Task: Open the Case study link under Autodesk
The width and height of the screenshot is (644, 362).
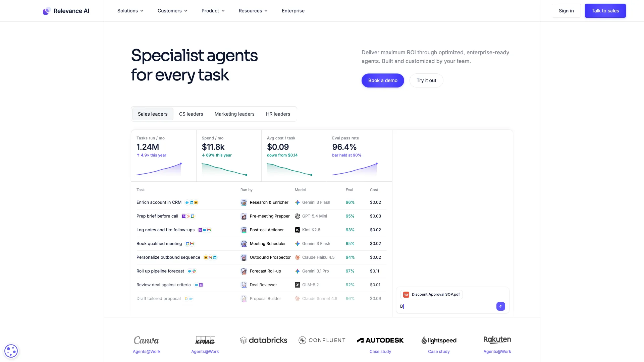Action: pos(380,352)
